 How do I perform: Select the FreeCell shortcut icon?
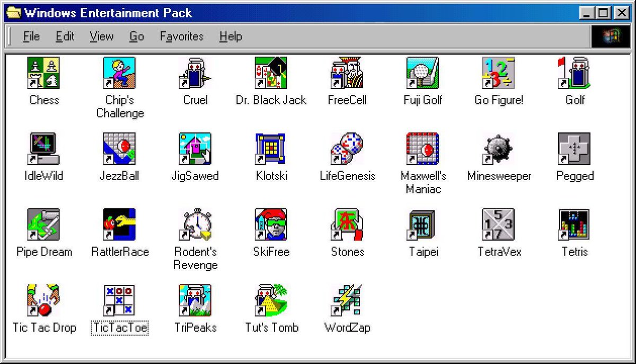tap(347, 73)
